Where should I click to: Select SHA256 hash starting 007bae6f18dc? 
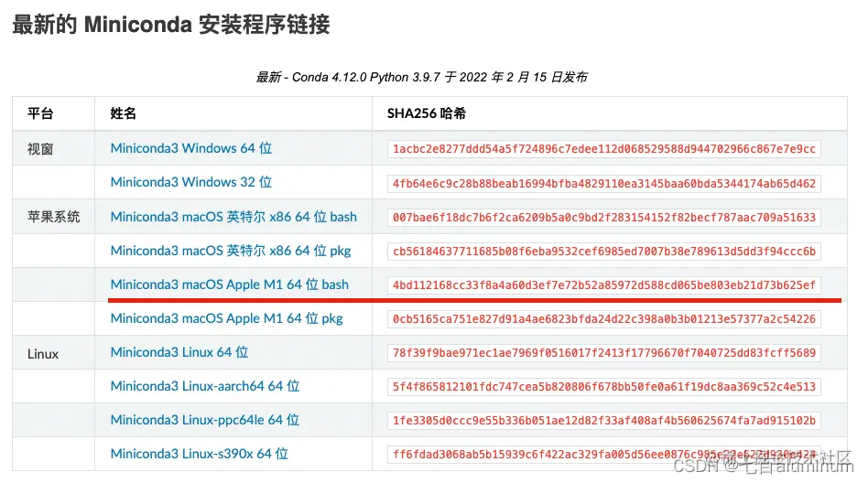point(604,218)
